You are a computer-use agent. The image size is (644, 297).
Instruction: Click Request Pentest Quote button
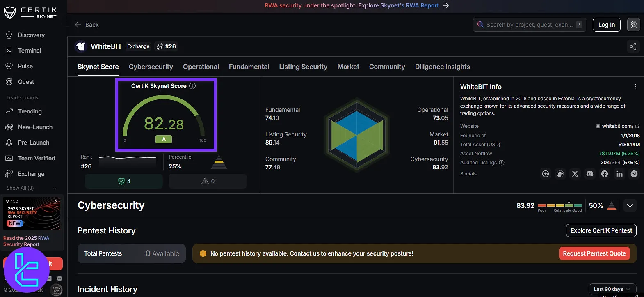594,253
